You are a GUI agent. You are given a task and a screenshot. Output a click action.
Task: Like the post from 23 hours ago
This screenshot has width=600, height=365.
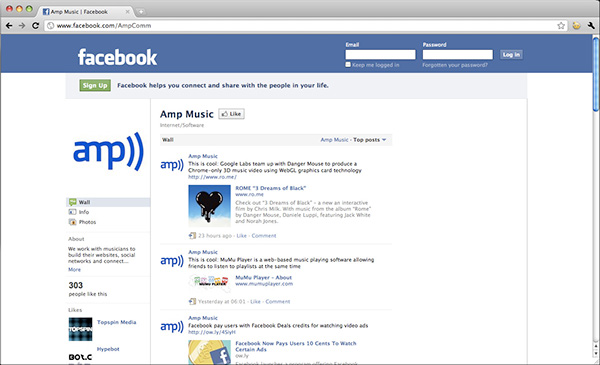(241, 236)
